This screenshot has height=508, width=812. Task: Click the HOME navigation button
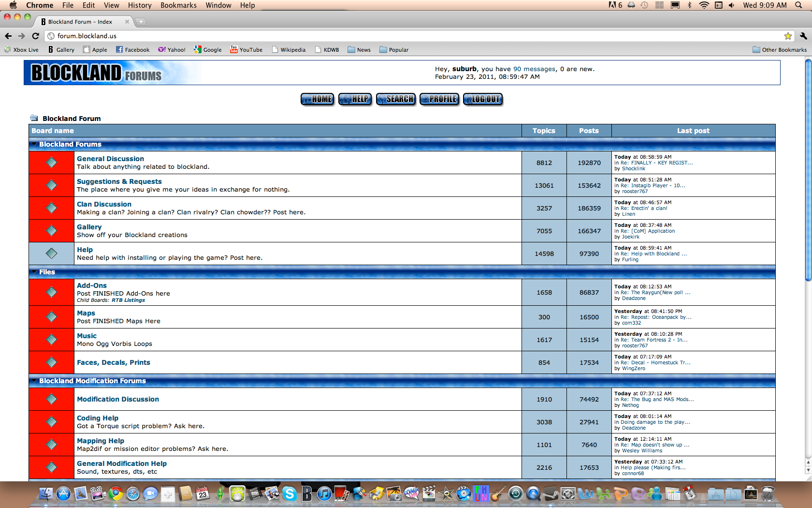(317, 99)
